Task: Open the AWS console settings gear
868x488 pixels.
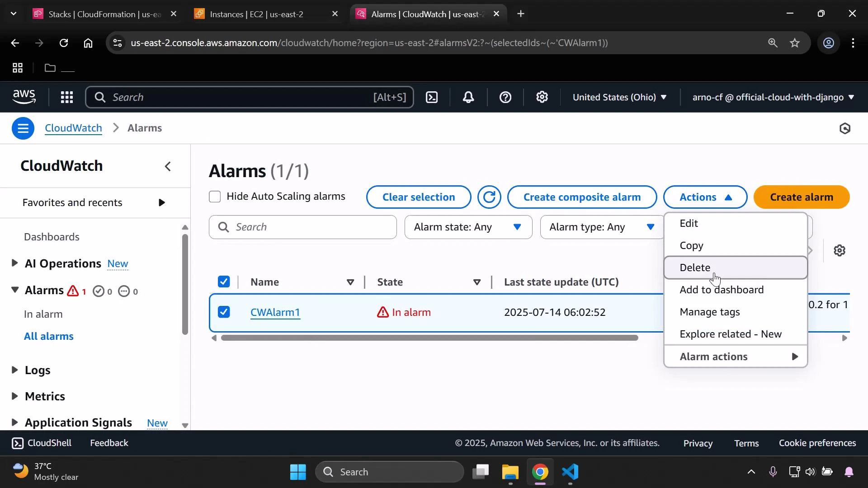Action: pyautogui.click(x=542, y=97)
